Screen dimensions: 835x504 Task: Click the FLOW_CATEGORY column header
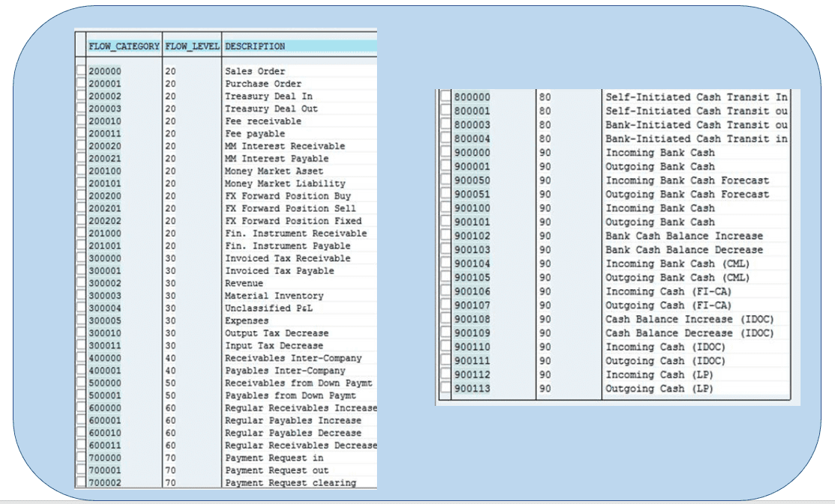click(124, 46)
